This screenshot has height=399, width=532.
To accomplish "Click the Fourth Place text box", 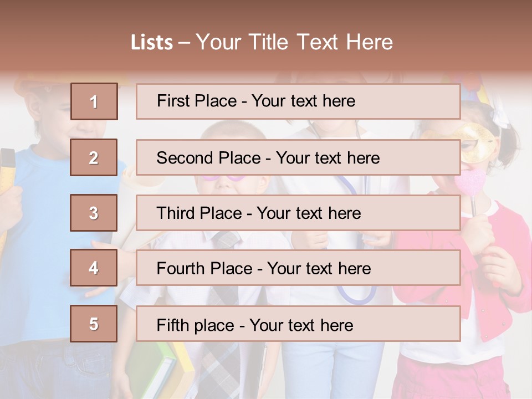I will click(298, 268).
